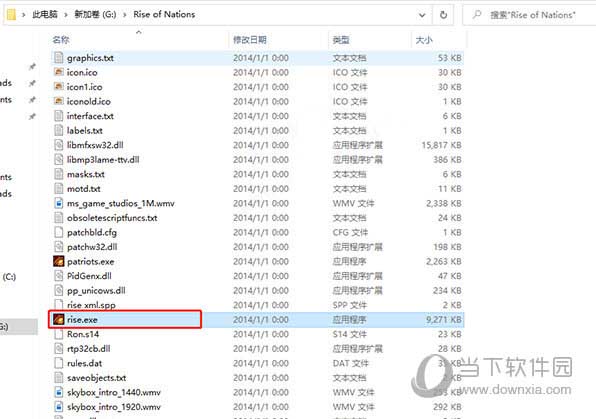This screenshot has height=419, width=596.
Task: Expand the chevron before 此电脑 breadcrumb
Action: pos(24,15)
